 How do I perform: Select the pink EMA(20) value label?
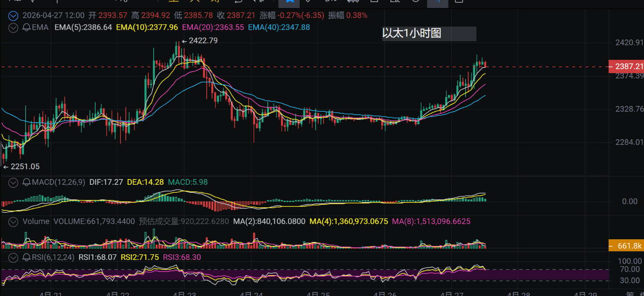coord(213,27)
